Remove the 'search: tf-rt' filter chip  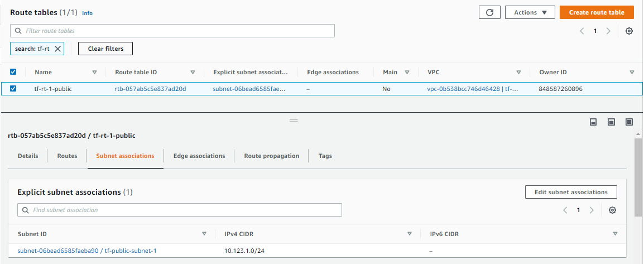[57, 49]
